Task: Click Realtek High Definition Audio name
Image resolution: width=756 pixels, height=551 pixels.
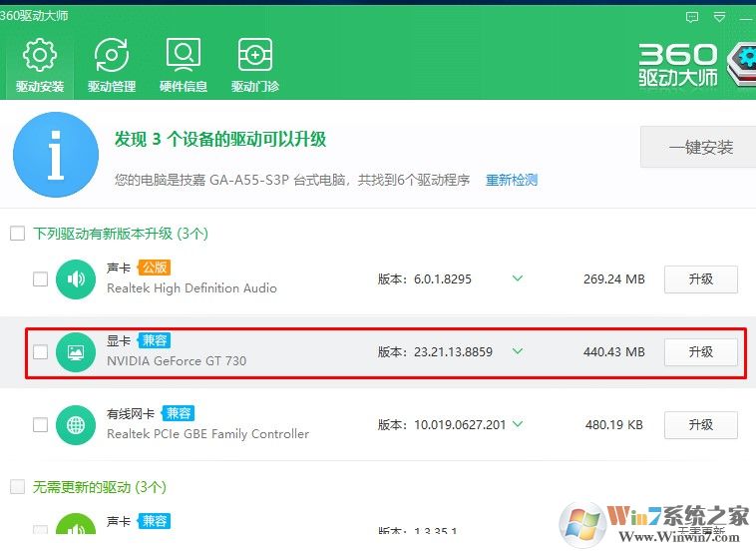Action: (x=191, y=288)
